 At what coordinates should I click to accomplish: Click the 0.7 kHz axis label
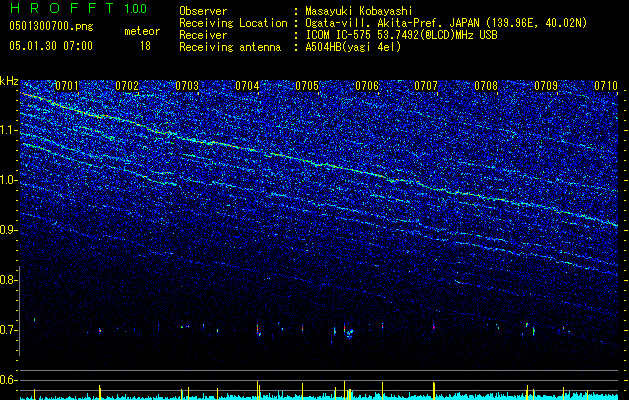click(x=8, y=330)
